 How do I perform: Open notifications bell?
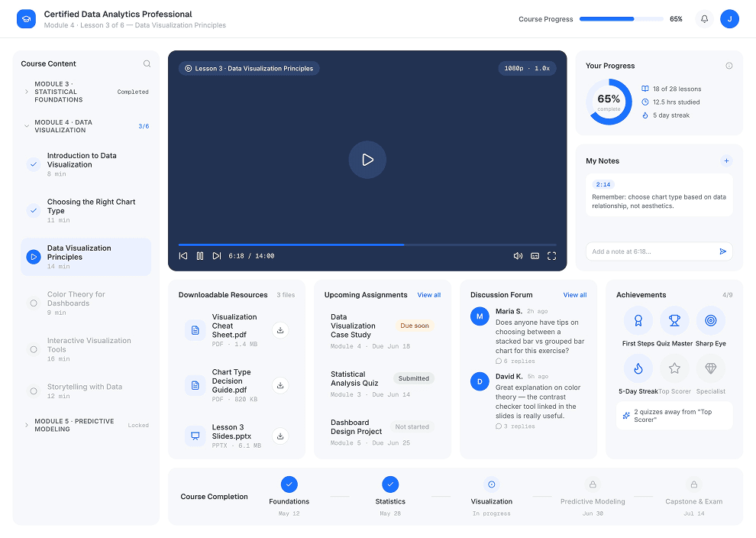click(704, 19)
